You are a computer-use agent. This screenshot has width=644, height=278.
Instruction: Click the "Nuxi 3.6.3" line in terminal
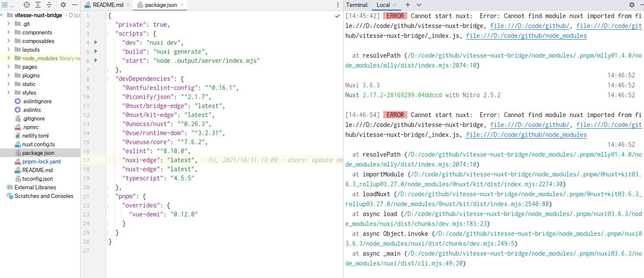click(363, 85)
